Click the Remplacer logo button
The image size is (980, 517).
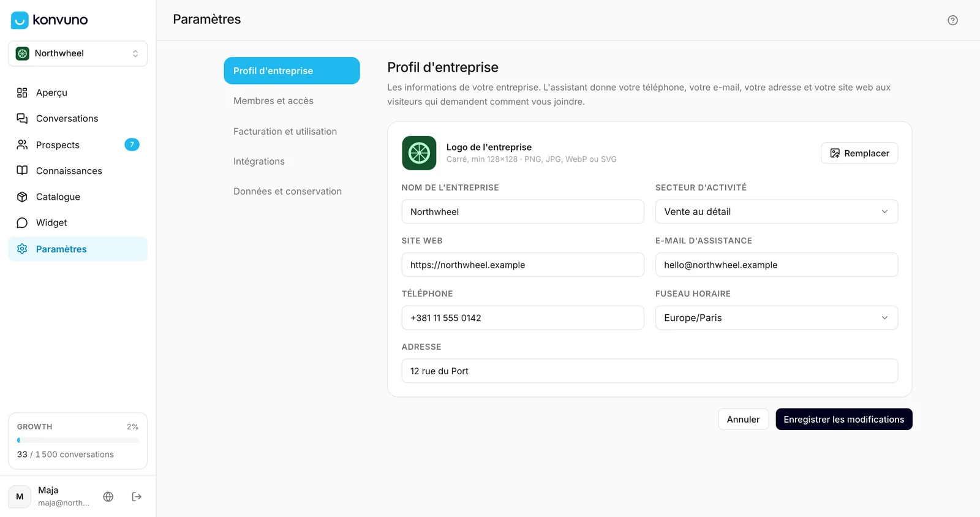(x=859, y=153)
